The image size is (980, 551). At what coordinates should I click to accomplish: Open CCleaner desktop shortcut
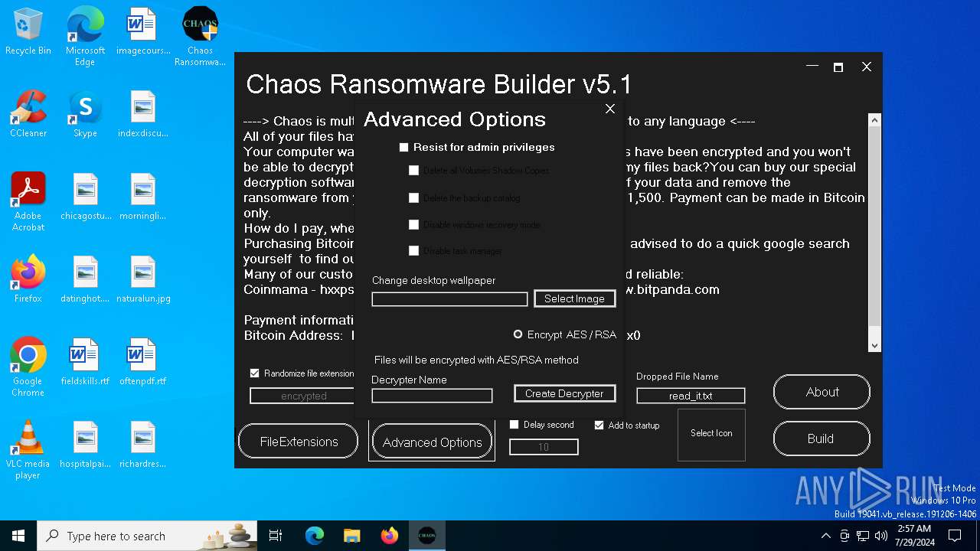[x=28, y=114]
